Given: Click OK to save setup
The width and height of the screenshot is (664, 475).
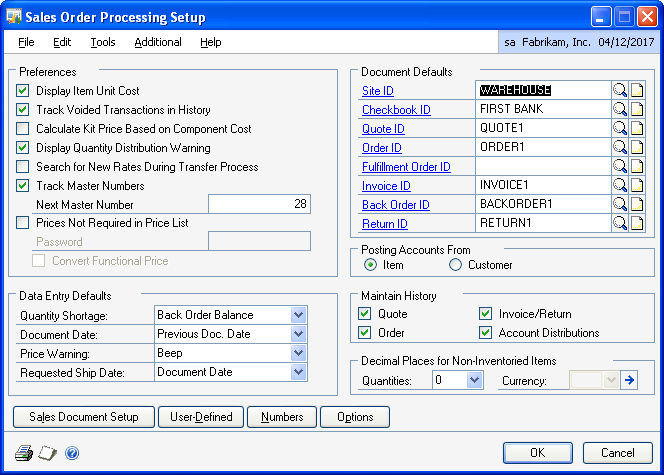Looking at the screenshot, I should (538, 453).
